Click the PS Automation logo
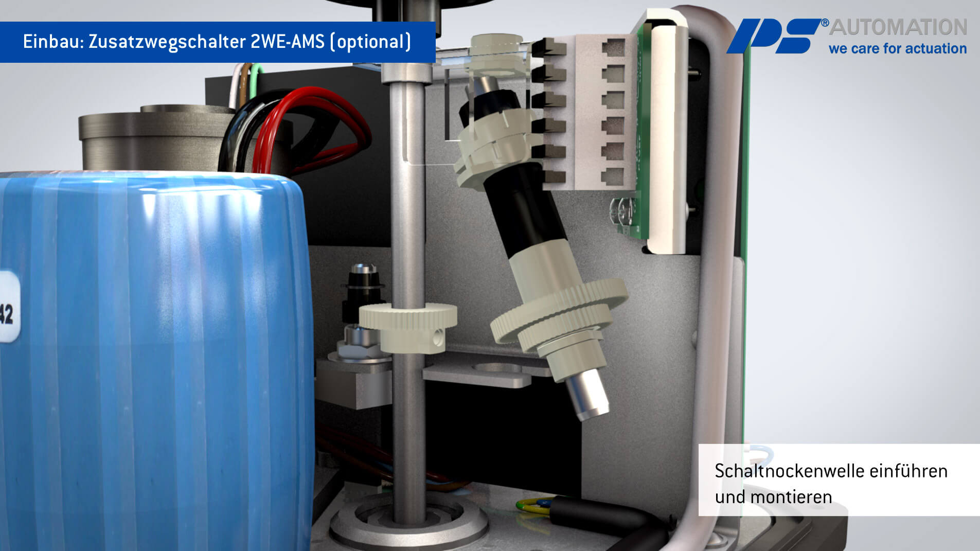Image resolution: width=980 pixels, height=551 pixels. pyautogui.click(x=847, y=36)
